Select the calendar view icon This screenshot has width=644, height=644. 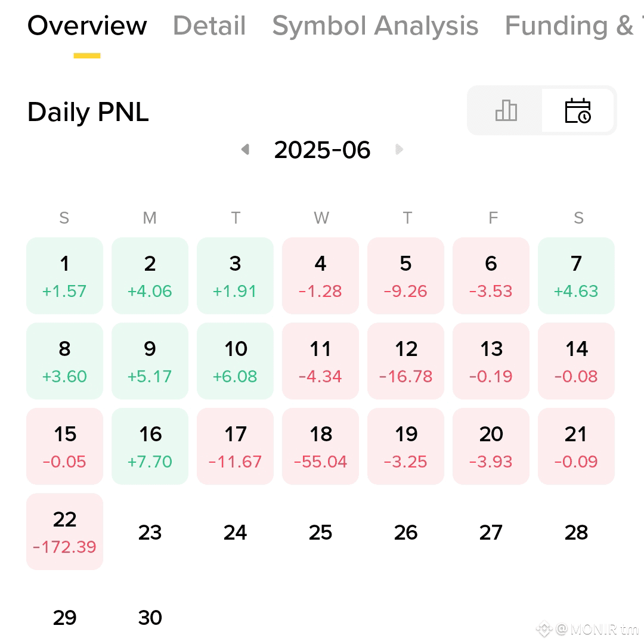pos(578,110)
